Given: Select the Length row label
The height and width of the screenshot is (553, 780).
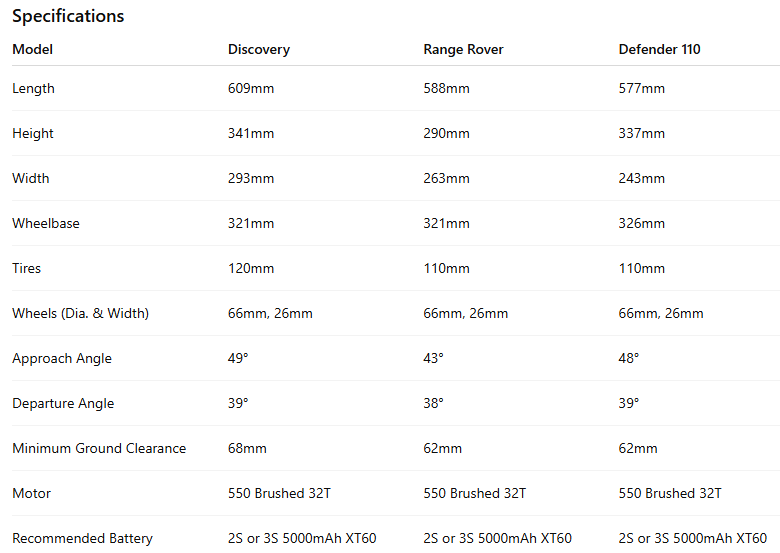Looking at the screenshot, I should (34, 89).
